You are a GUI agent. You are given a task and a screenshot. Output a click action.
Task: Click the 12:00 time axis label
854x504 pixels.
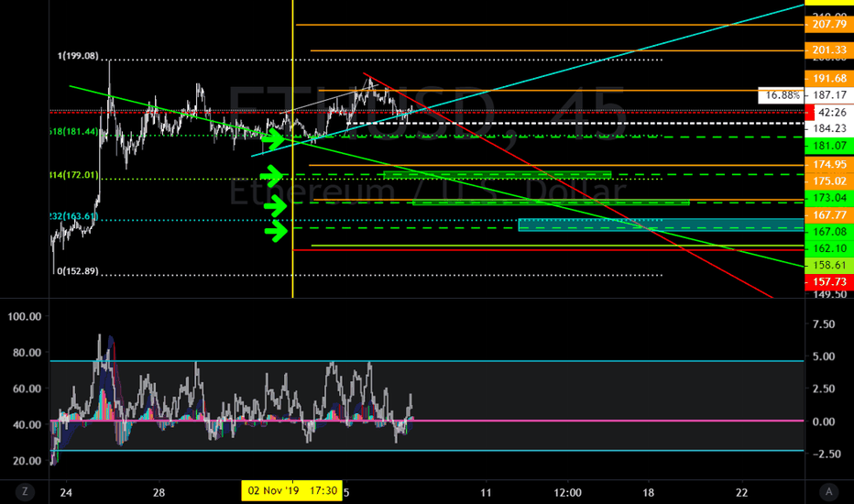tap(567, 493)
